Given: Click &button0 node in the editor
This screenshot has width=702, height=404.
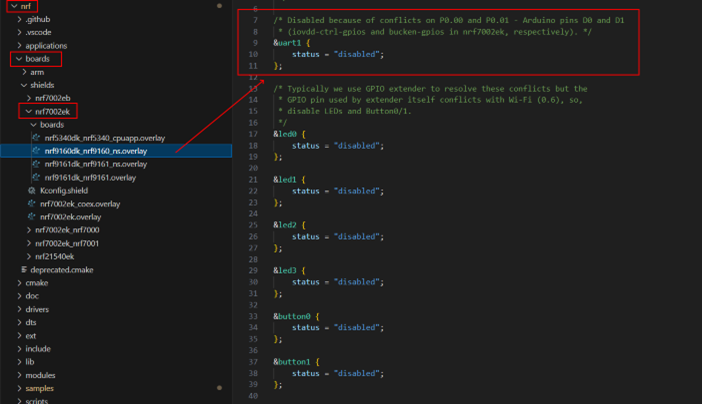Looking at the screenshot, I should [x=291, y=316].
